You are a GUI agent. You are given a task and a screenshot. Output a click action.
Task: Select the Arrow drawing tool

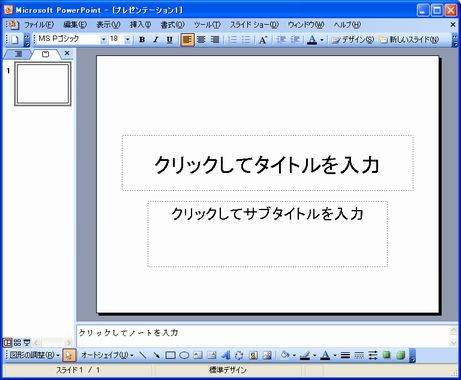pyautogui.click(x=156, y=355)
